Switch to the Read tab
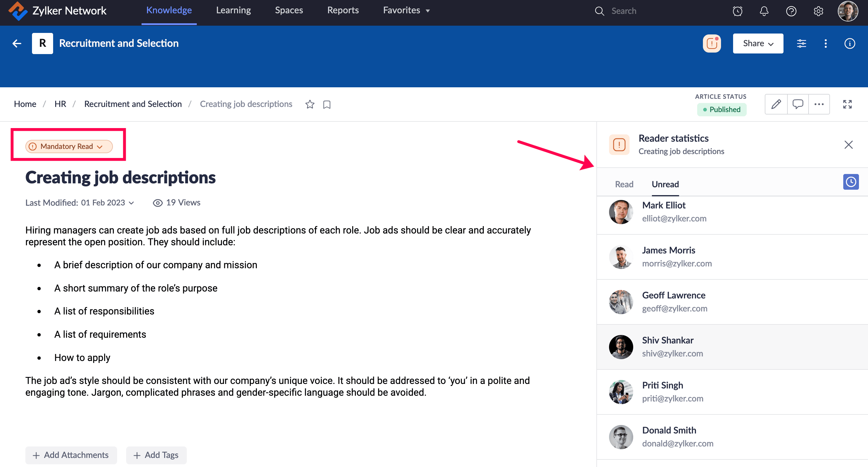Viewport: 868px width, 467px height. point(624,184)
